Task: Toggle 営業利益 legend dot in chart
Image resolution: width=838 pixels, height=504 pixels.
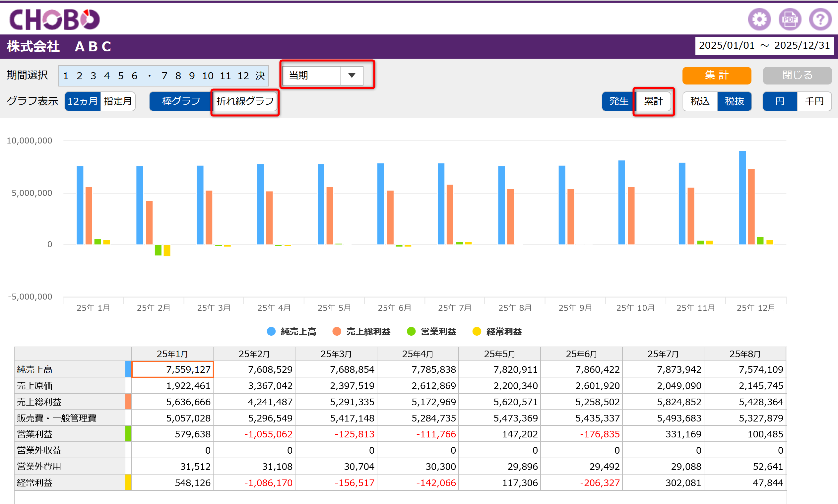Action: point(411,331)
